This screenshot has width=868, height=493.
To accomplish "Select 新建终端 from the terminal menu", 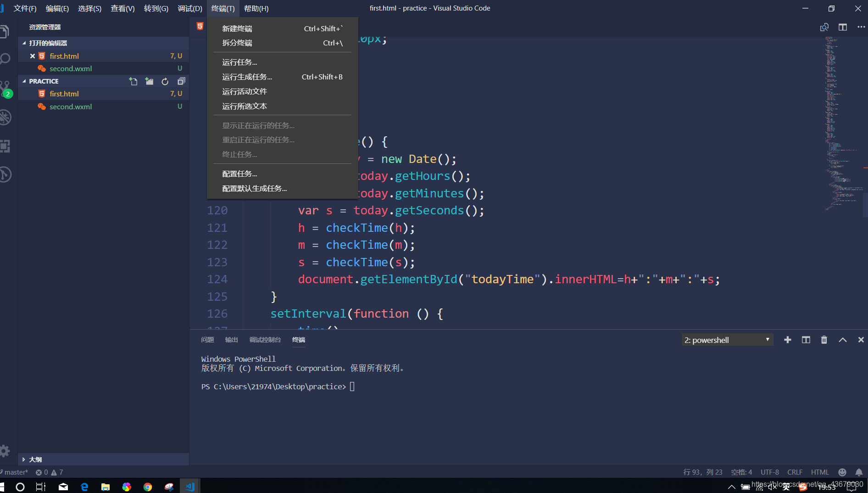I will coord(282,28).
